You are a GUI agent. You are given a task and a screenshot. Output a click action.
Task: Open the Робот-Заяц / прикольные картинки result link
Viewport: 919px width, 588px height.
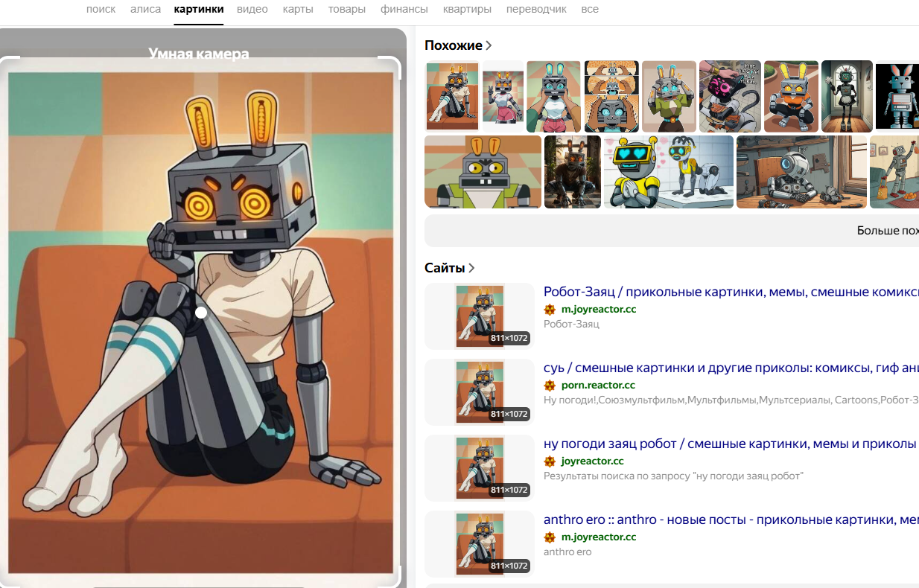coord(731,292)
